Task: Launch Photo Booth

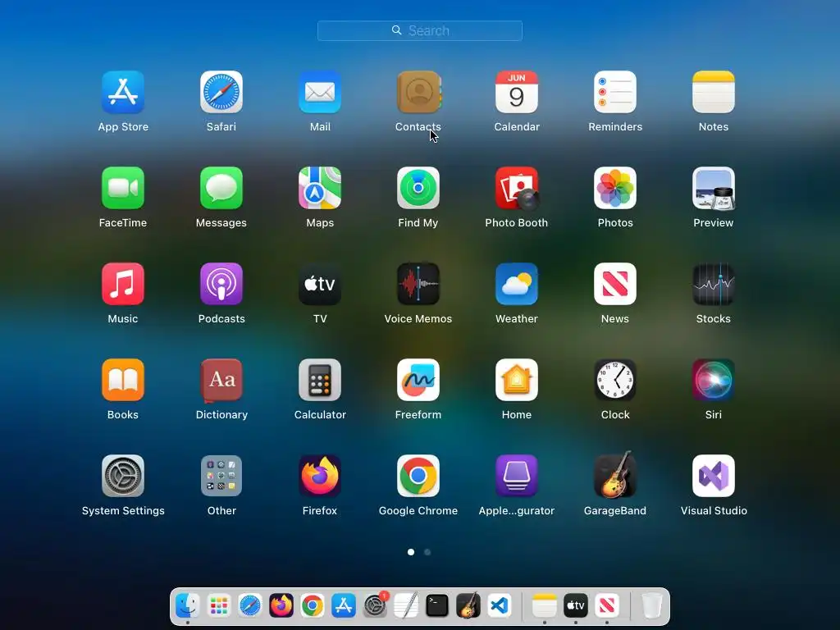Action: coord(517,188)
